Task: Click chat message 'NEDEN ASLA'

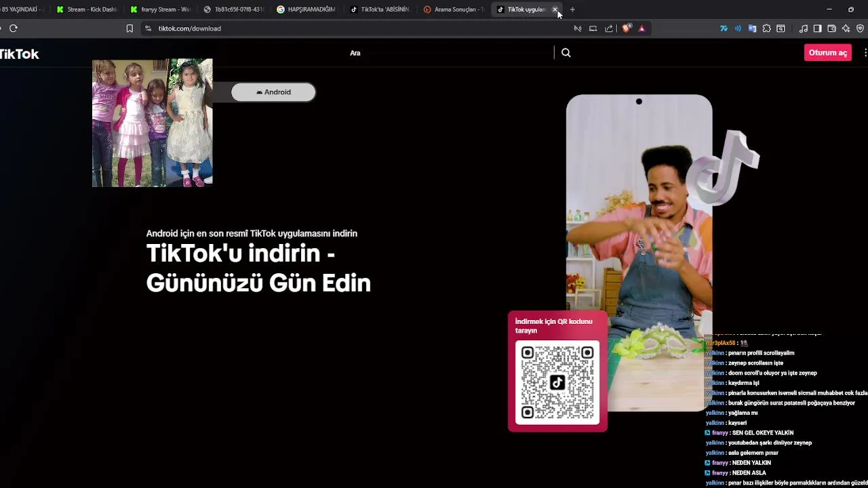Action: click(749, 473)
